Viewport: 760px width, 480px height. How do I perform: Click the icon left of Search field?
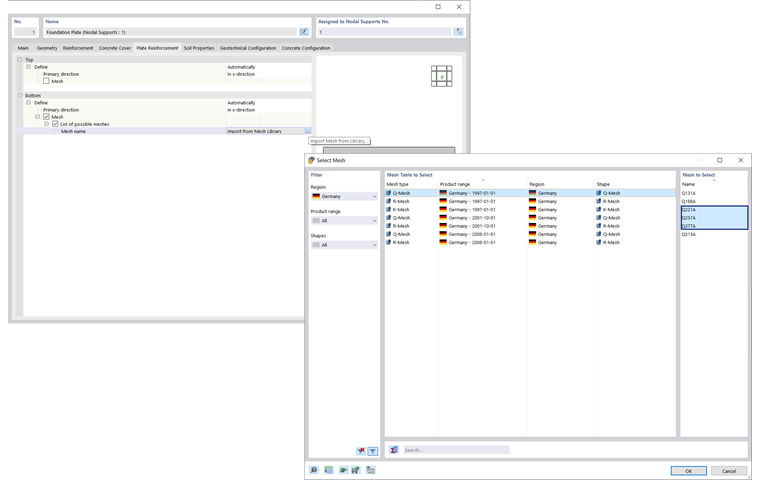(x=394, y=450)
